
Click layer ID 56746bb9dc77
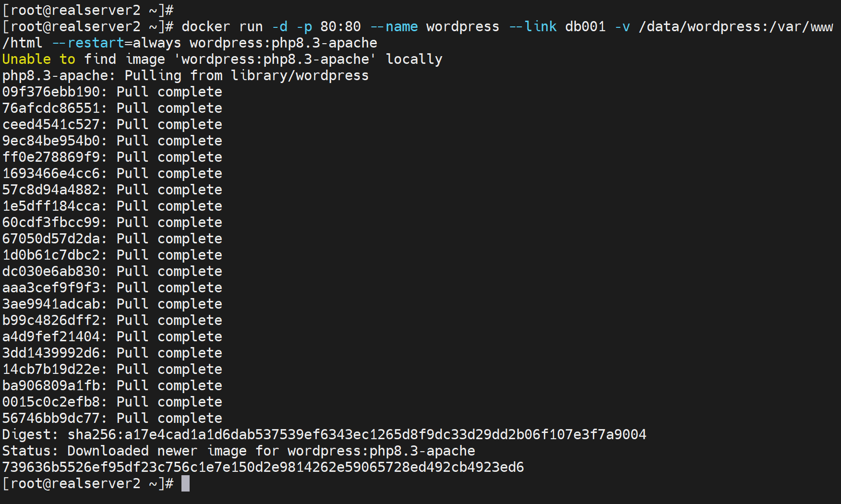coord(51,418)
